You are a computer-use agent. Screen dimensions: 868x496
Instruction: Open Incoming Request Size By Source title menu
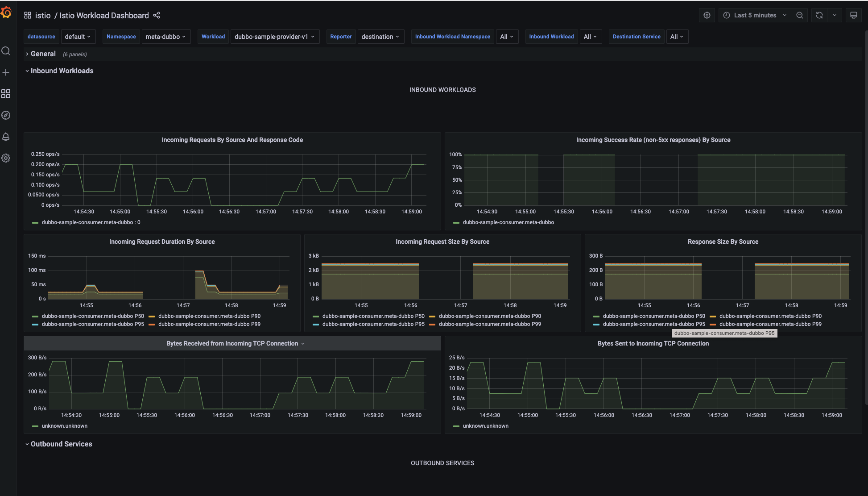[442, 242]
